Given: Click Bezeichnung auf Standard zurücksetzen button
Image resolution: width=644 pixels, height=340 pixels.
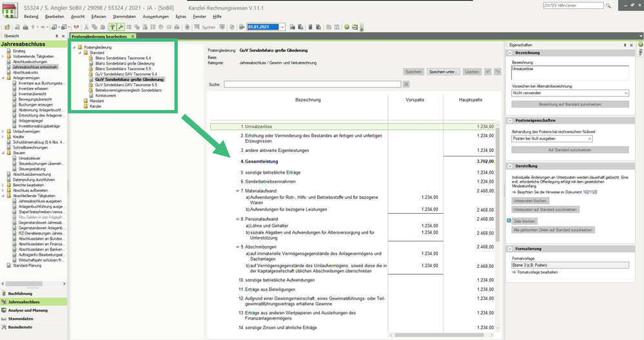Looking at the screenshot, I should point(570,104).
